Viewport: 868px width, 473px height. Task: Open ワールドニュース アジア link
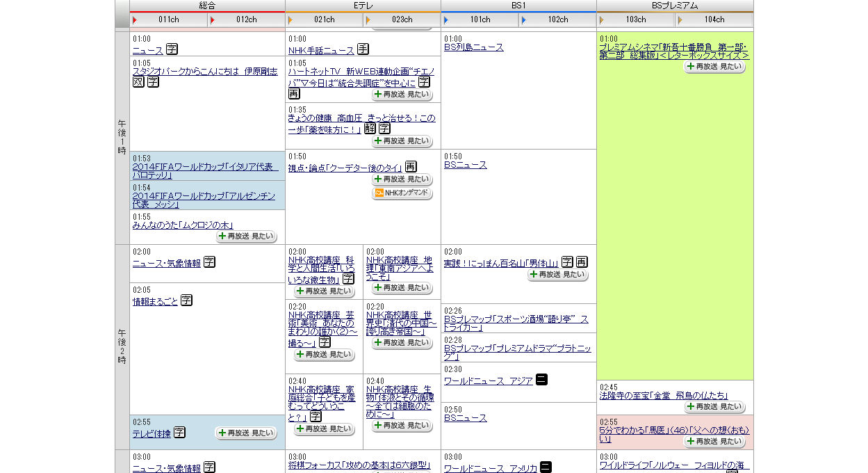click(x=489, y=381)
